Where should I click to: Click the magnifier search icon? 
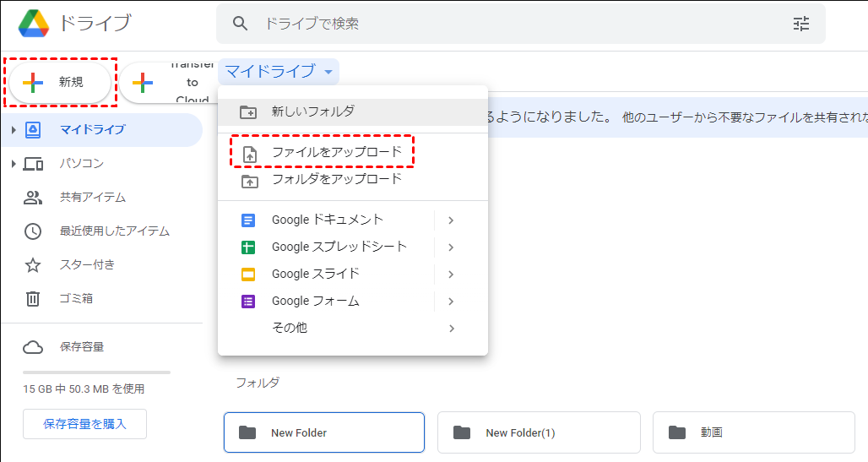point(241,24)
